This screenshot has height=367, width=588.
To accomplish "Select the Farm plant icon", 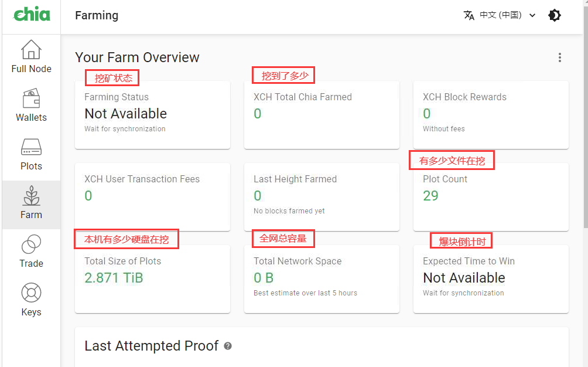I will click(31, 196).
